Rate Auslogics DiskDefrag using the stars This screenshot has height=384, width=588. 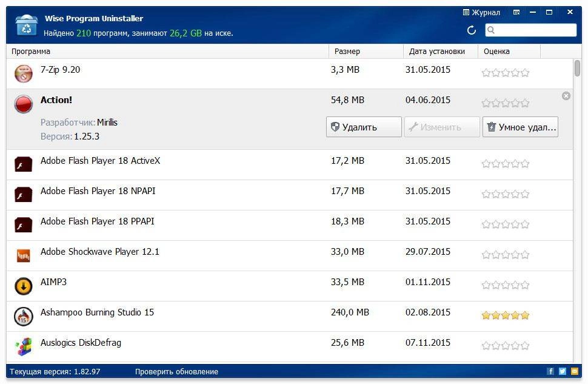(x=506, y=346)
